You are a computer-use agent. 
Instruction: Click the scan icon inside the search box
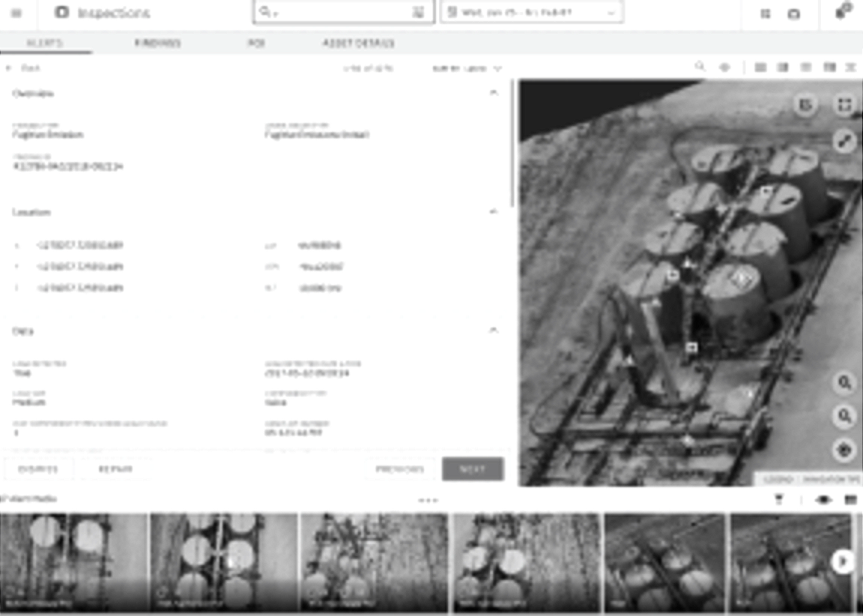point(418,12)
